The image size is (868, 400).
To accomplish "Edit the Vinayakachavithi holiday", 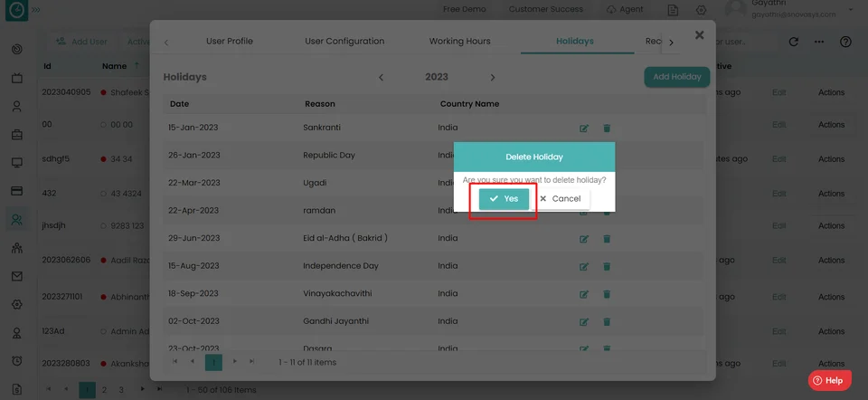I will click(583, 294).
